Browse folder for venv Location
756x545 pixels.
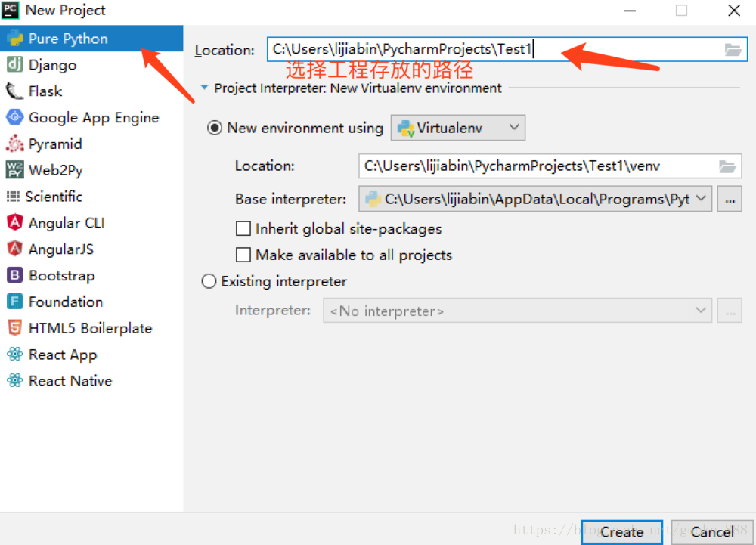727,166
